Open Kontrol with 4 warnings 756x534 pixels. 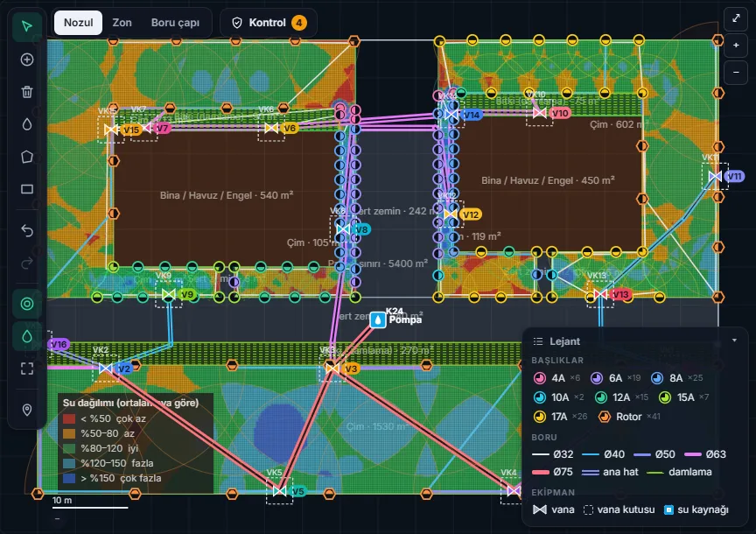point(269,23)
